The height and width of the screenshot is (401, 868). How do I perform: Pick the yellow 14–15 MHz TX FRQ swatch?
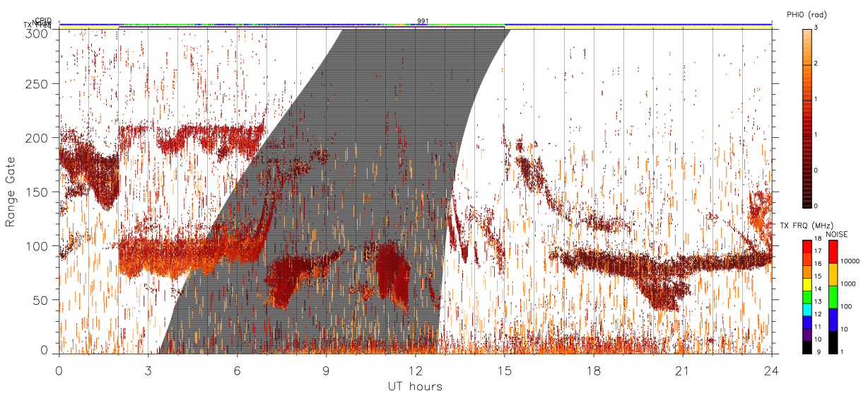point(807,283)
